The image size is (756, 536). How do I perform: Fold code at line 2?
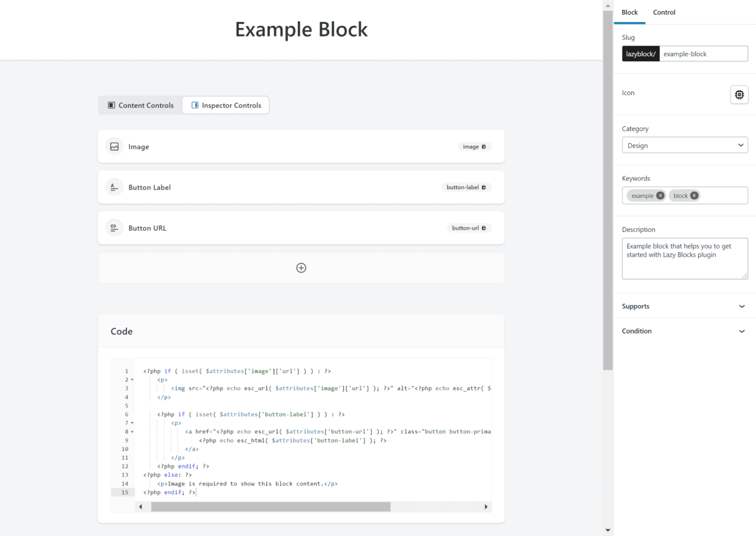[132, 380]
